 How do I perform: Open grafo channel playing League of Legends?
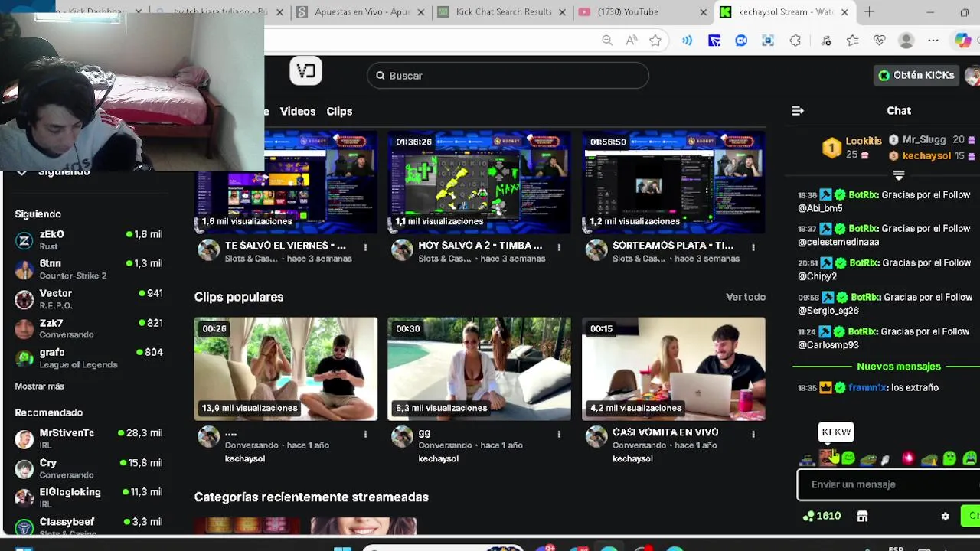click(x=89, y=357)
